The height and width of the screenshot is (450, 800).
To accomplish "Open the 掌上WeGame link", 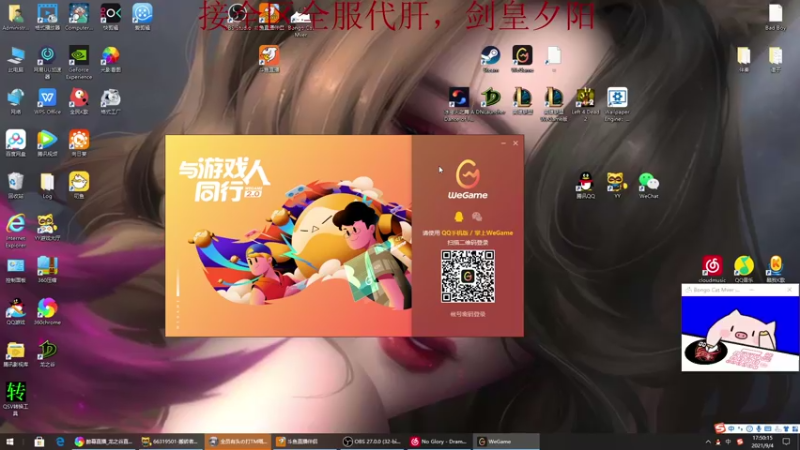I will click(x=493, y=233).
